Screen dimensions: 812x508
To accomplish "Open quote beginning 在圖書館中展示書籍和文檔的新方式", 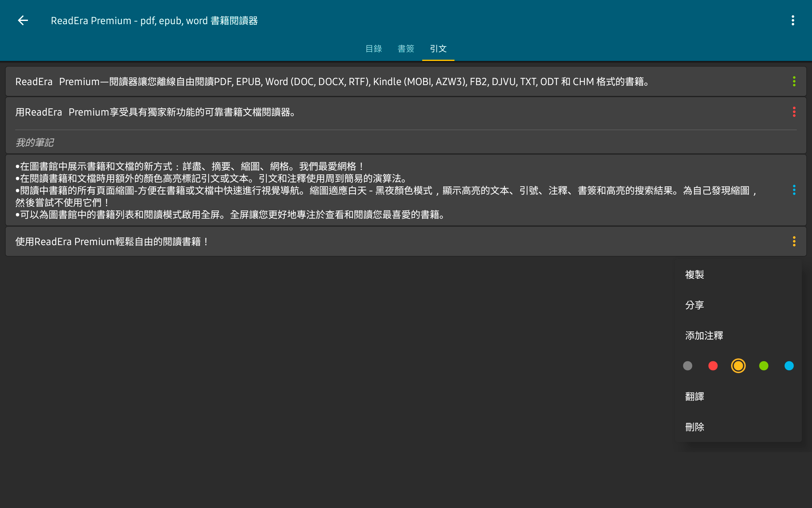I will [406, 190].
